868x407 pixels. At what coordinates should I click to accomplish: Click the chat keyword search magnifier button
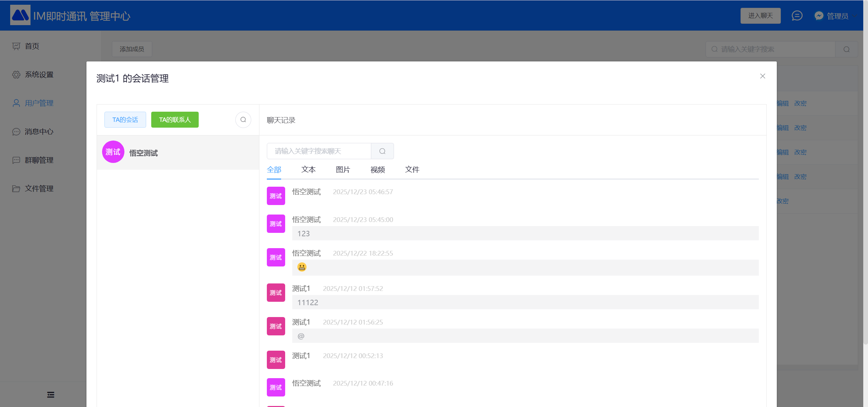[382, 151]
